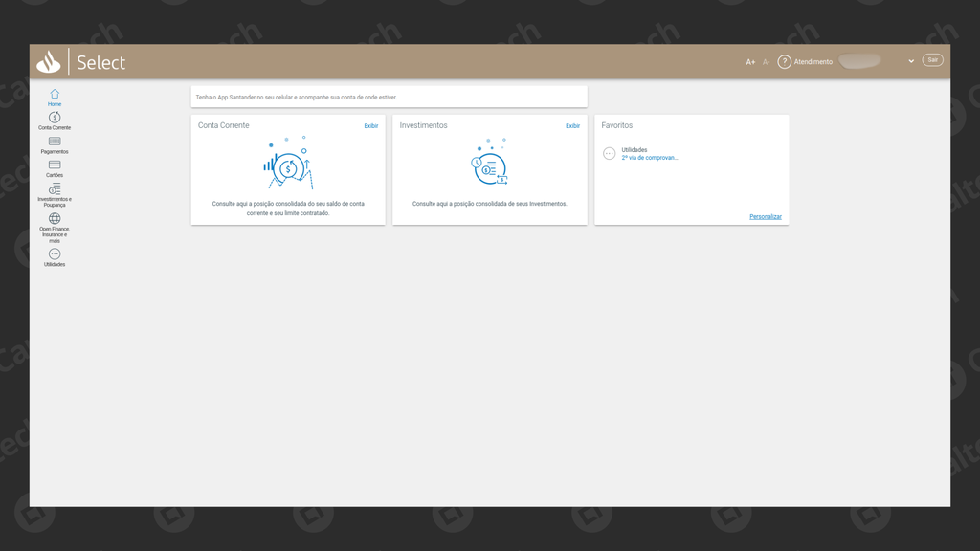Click the Atendimento help question mark icon
The width and height of the screenshot is (980, 551).
tap(784, 62)
